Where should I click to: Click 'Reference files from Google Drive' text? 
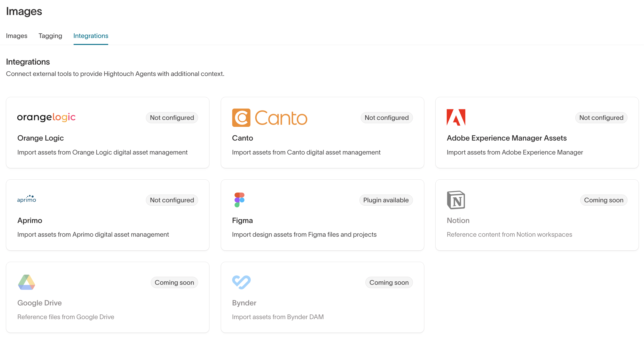66,317
